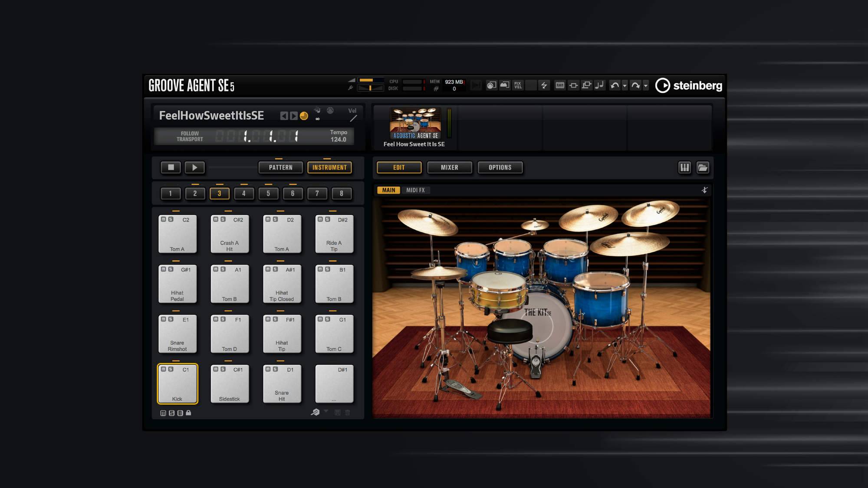Select the Main sub-tab
The width and height of the screenshot is (868, 488).
[x=388, y=190]
